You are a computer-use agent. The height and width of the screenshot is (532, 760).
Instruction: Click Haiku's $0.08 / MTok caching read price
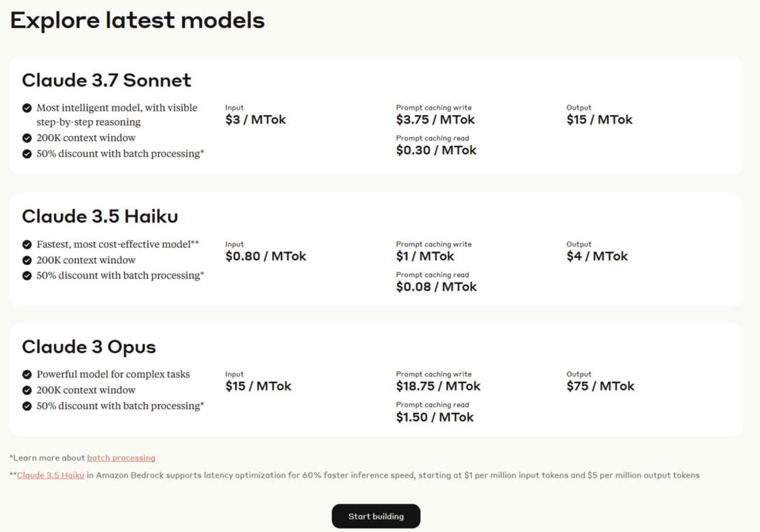436,286
